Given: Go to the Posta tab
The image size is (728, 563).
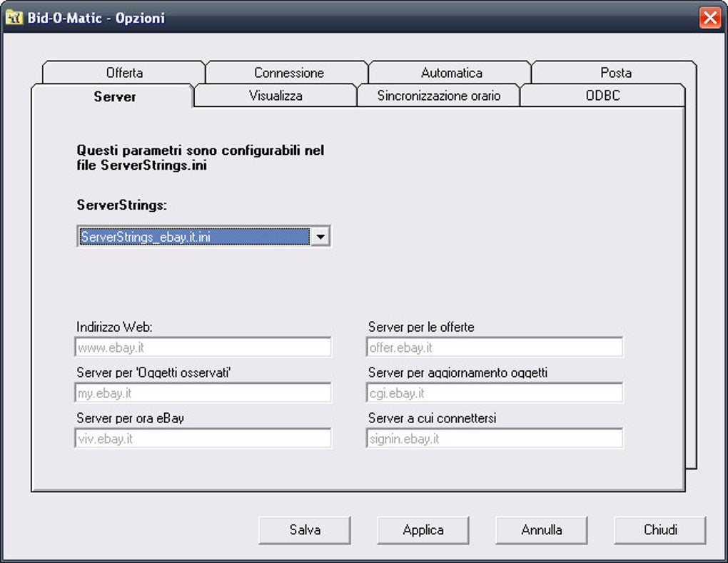Looking at the screenshot, I should (x=616, y=72).
